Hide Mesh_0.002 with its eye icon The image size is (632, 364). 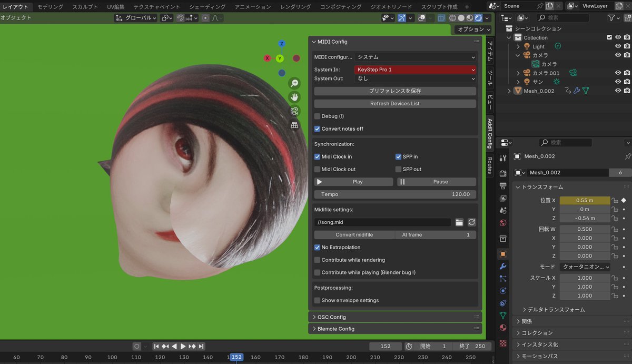pyautogui.click(x=618, y=91)
